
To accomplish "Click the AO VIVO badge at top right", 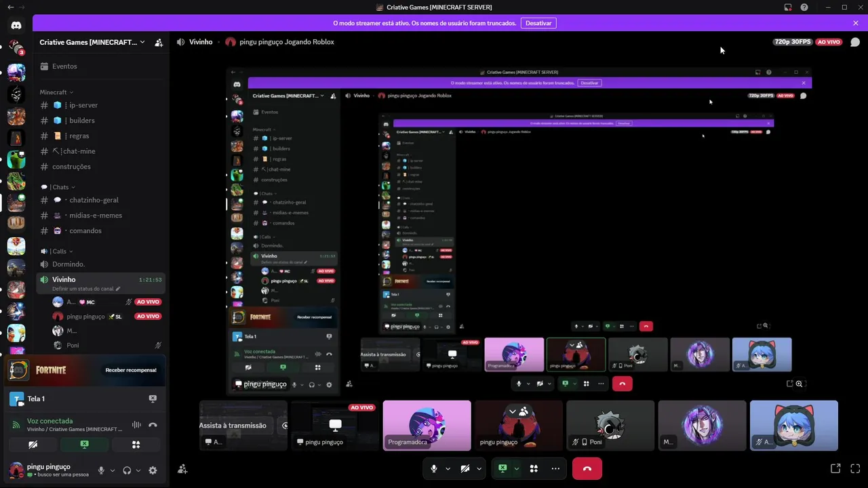I will (x=829, y=42).
